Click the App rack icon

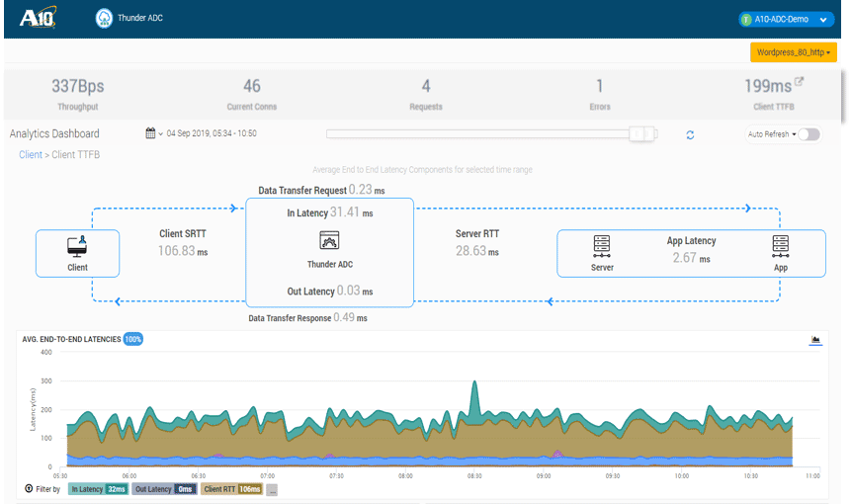pos(780,247)
